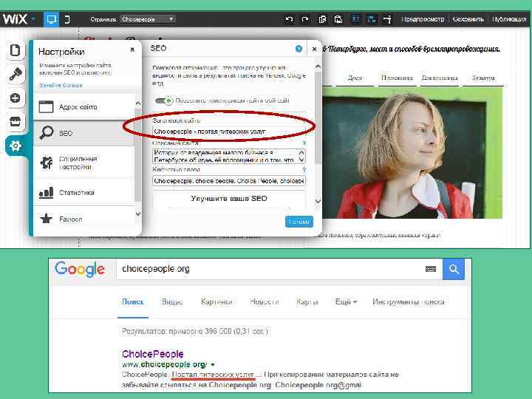Viewport: 532px width, 399px height.
Task: Open the page selector dropdown Choicepeople
Action: [148, 19]
